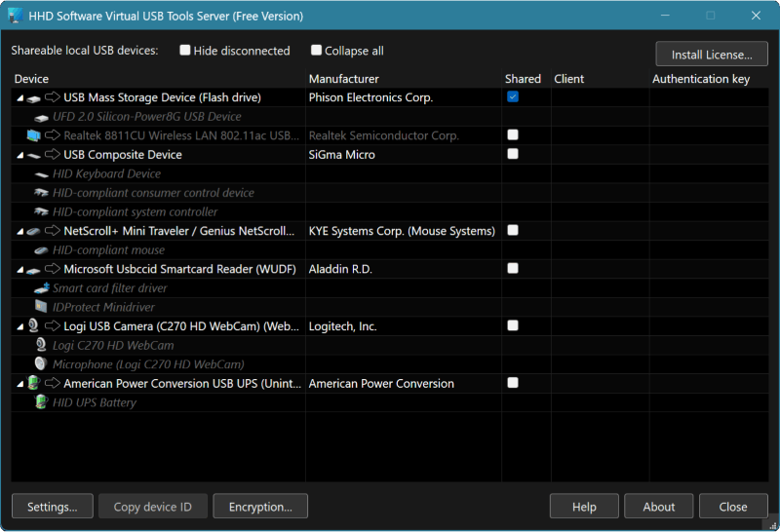Viewport: 780px width, 532px height.
Task: Click the share arrow icon on USB Composite Device row
Action: pos(53,154)
